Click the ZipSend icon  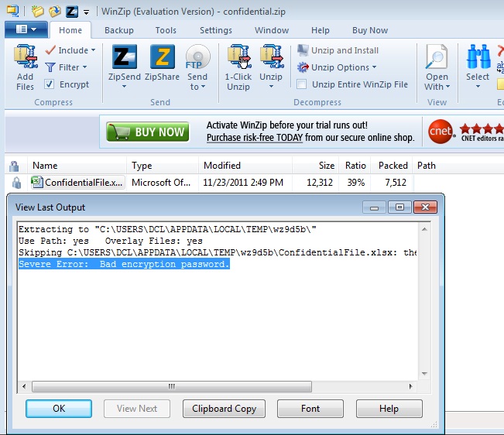point(125,58)
